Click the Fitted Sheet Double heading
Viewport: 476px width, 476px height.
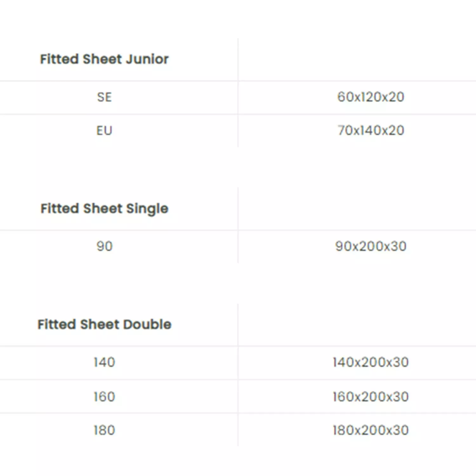click(x=104, y=324)
